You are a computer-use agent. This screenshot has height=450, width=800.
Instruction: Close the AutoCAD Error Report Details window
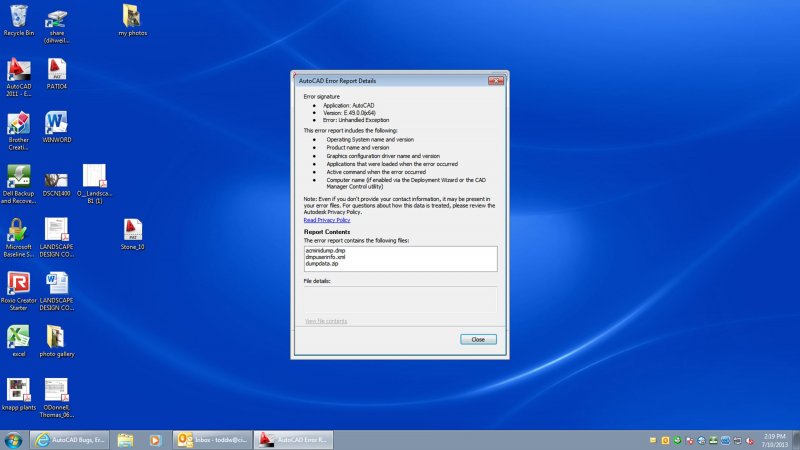click(x=496, y=81)
